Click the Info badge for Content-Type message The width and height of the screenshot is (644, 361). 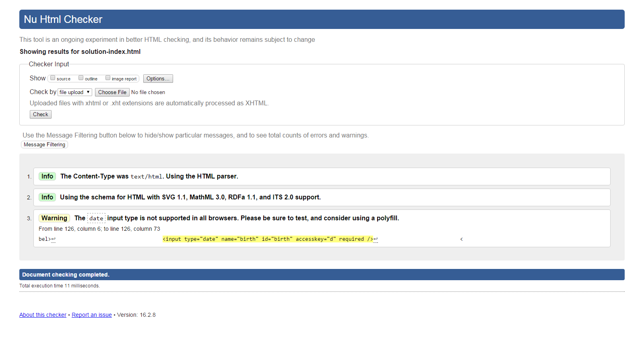[47, 176]
